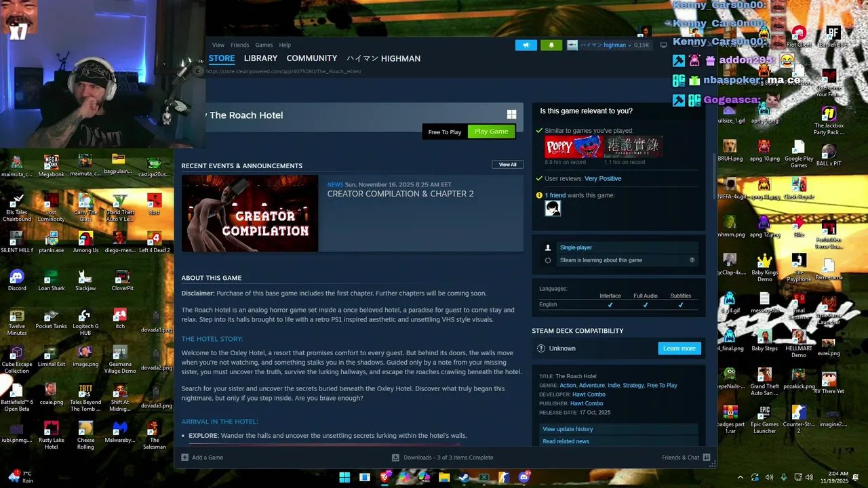The width and height of the screenshot is (868, 488).
Task: Open File Explorer from the taskbar
Action: coord(444,477)
